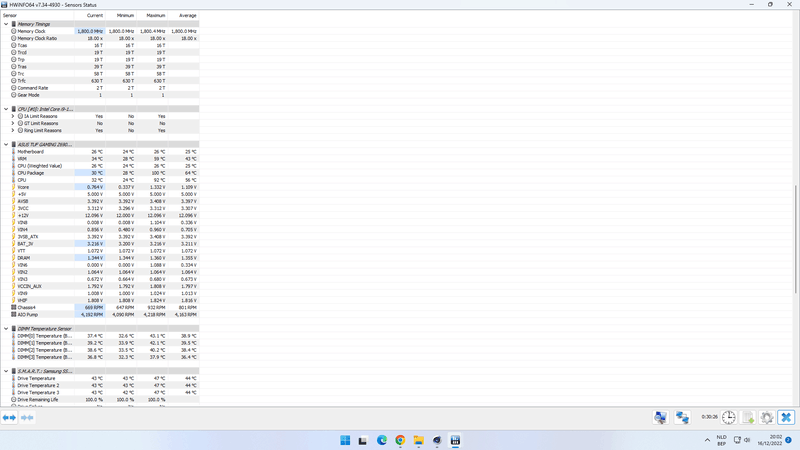Collapse the ASUS TUF GAMING group
Screen dimensions: 800x450
[6, 144]
